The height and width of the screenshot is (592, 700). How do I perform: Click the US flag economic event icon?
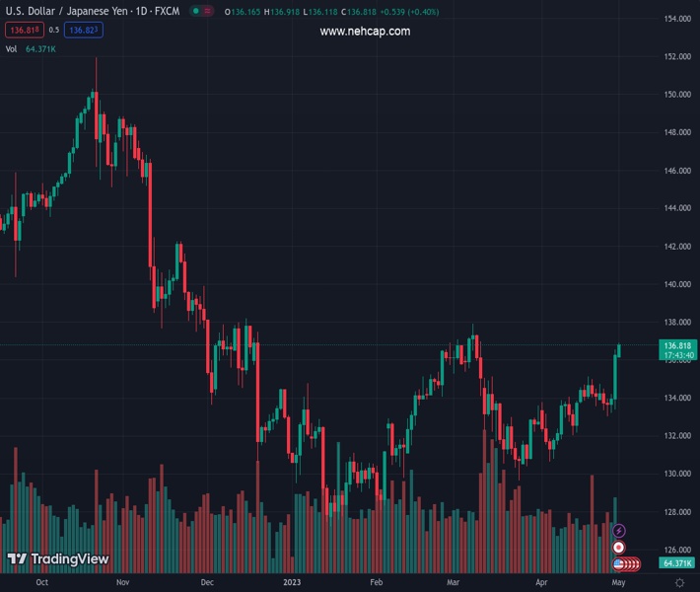pyautogui.click(x=619, y=563)
